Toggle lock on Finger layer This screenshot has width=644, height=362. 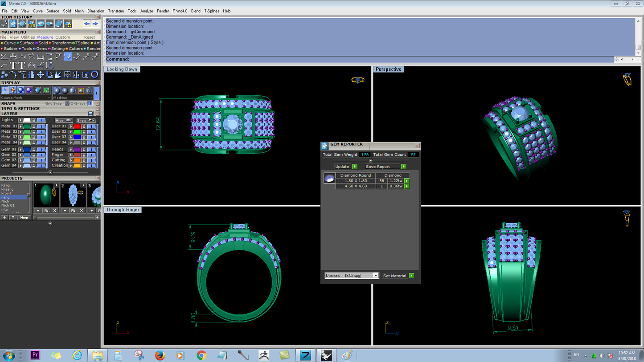84,155
